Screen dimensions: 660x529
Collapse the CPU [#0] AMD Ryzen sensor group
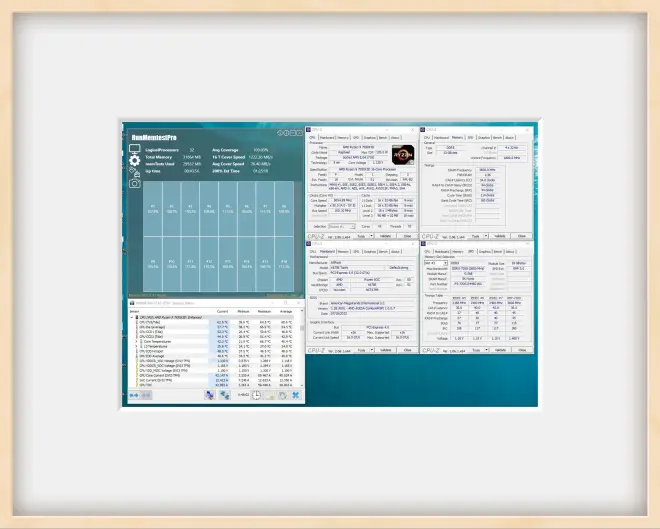[x=134, y=317]
